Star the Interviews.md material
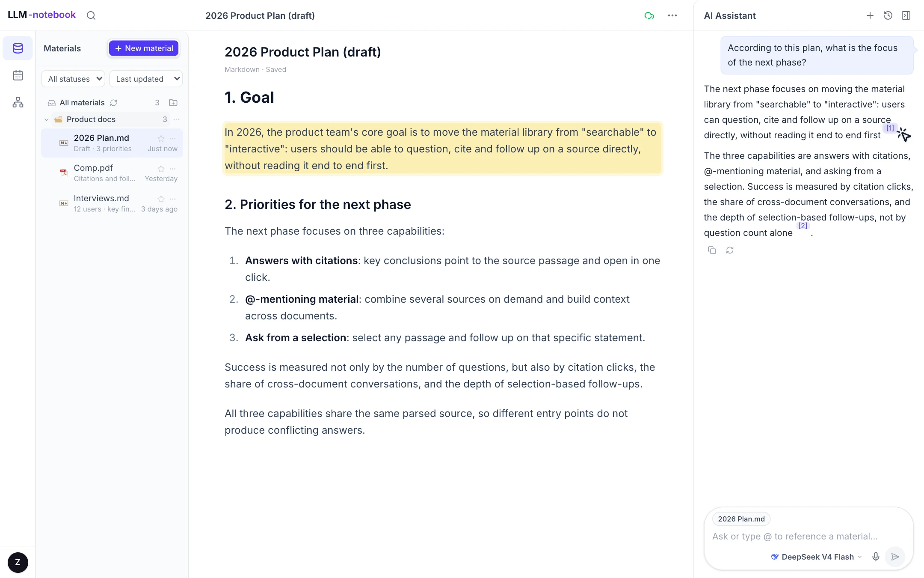This screenshot has height=578, width=924. (x=161, y=199)
